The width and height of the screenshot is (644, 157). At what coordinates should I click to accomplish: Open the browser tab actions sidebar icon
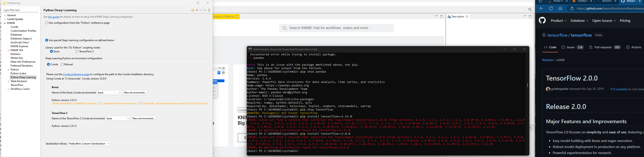(x=540, y=2)
